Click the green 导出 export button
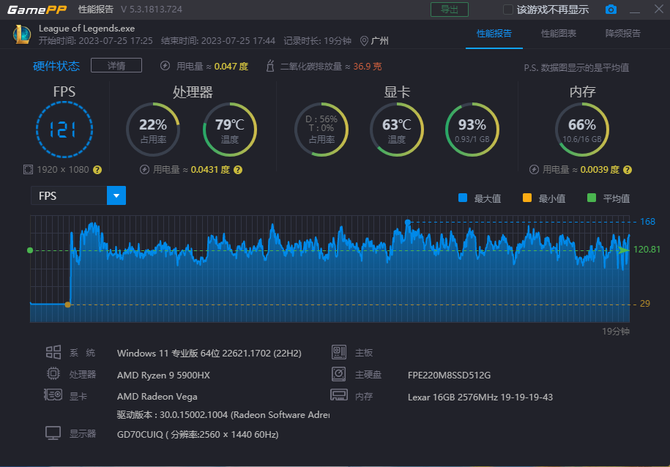The height and width of the screenshot is (467, 670). (449, 9)
